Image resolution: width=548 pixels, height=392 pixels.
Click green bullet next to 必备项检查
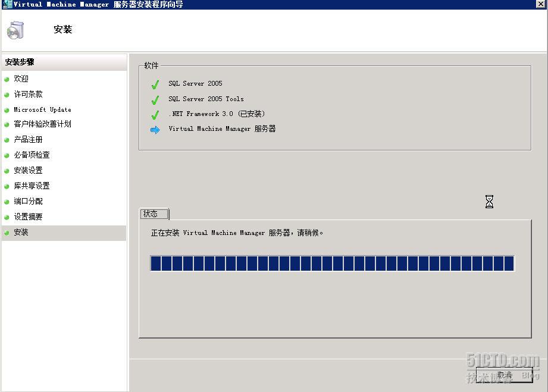coord(7,155)
